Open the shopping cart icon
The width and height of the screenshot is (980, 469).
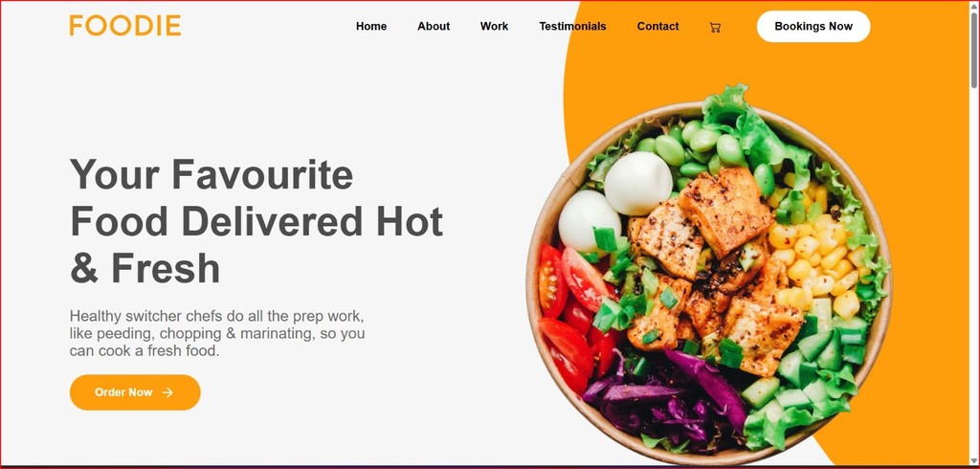[715, 27]
